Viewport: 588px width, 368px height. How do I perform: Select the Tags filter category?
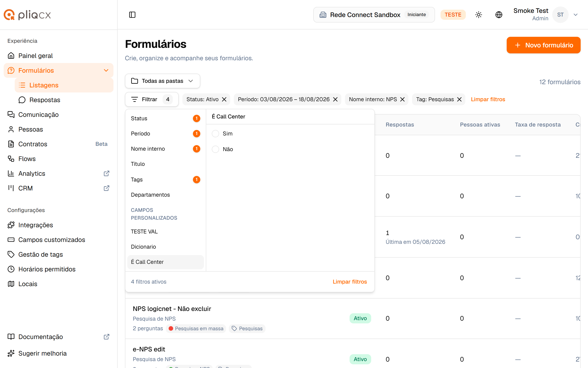165,180
